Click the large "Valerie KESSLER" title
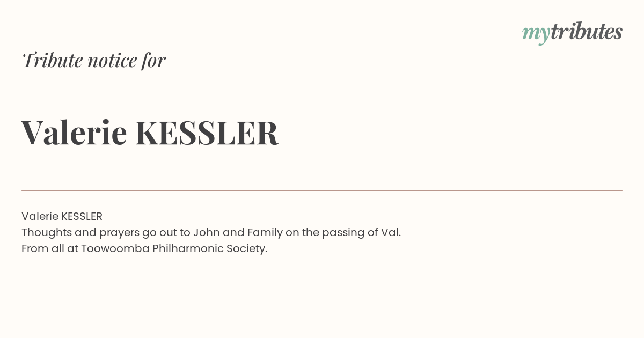The width and height of the screenshot is (644, 338). pos(150,133)
